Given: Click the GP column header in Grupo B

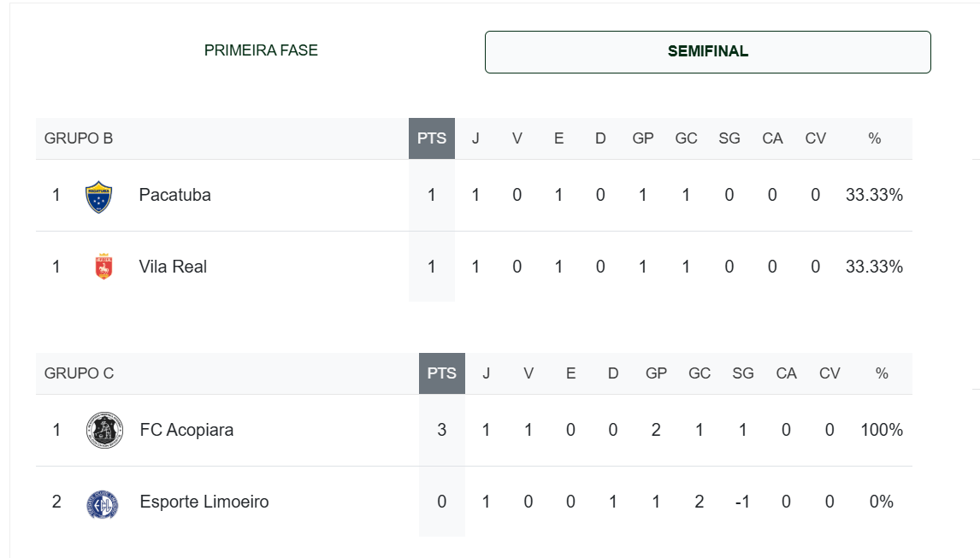Looking at the screenshot, I should click(x=643, y=138).
